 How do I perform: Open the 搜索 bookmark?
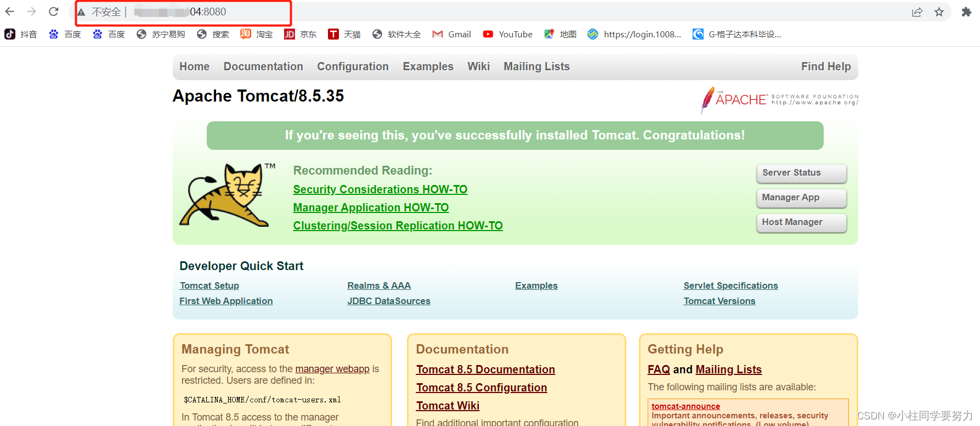pyautogui.click(x=213, y=34)
